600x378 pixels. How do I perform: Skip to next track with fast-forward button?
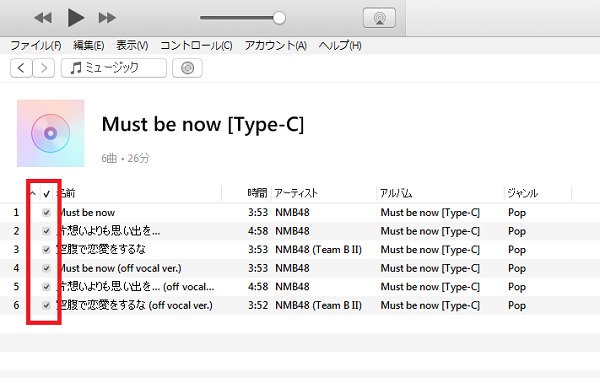[x=107, y=18]
